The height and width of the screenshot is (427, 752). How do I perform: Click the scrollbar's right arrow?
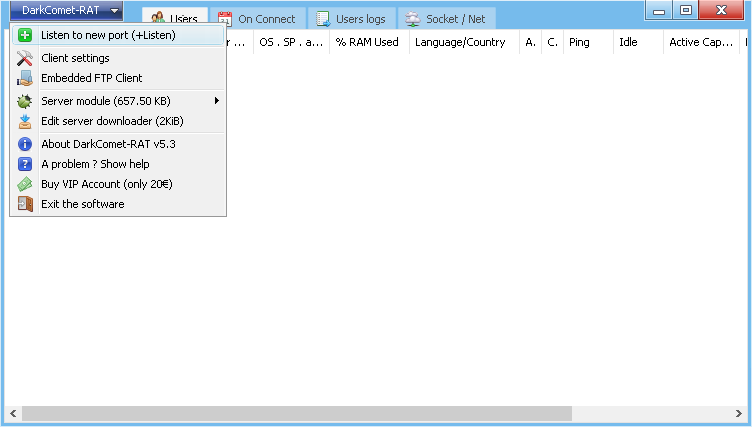pyautogui.click(x=741, y=413)
